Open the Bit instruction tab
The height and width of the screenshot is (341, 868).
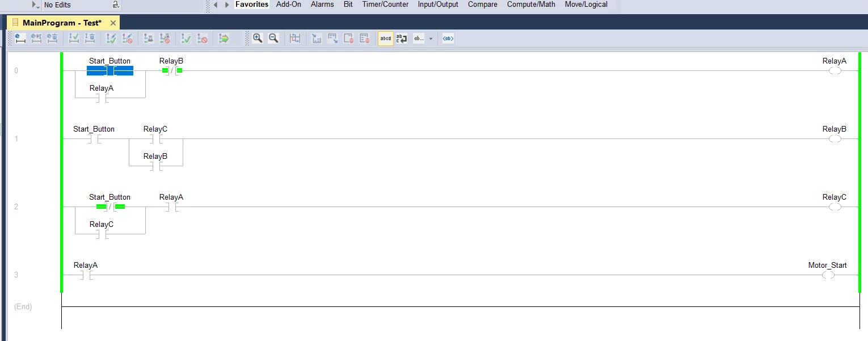pos(348,5)
